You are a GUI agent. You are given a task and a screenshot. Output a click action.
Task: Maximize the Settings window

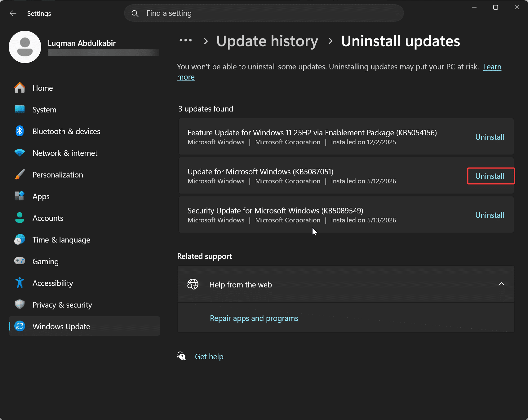pos(495,7)
